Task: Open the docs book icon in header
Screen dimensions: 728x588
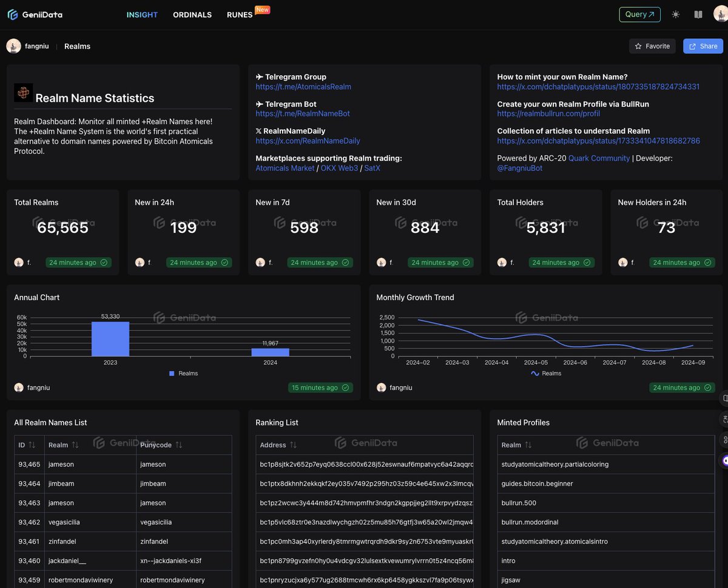Action: (698, 15)
